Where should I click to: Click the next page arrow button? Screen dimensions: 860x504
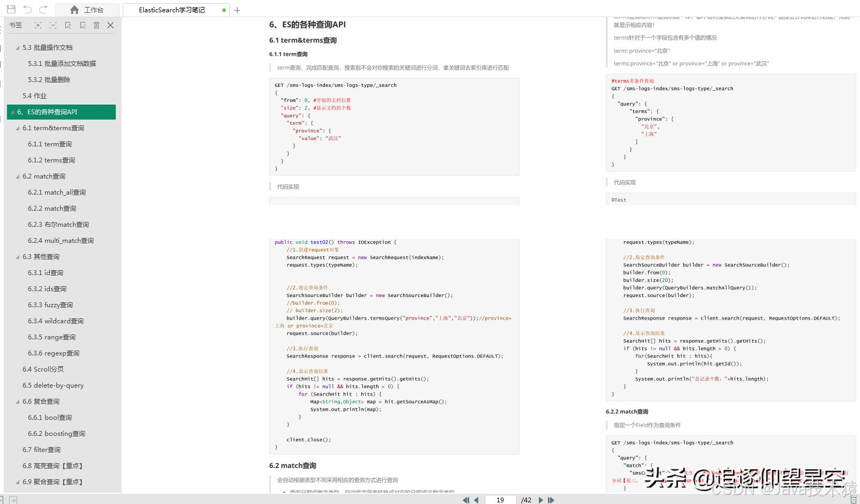tap(542, 500)
